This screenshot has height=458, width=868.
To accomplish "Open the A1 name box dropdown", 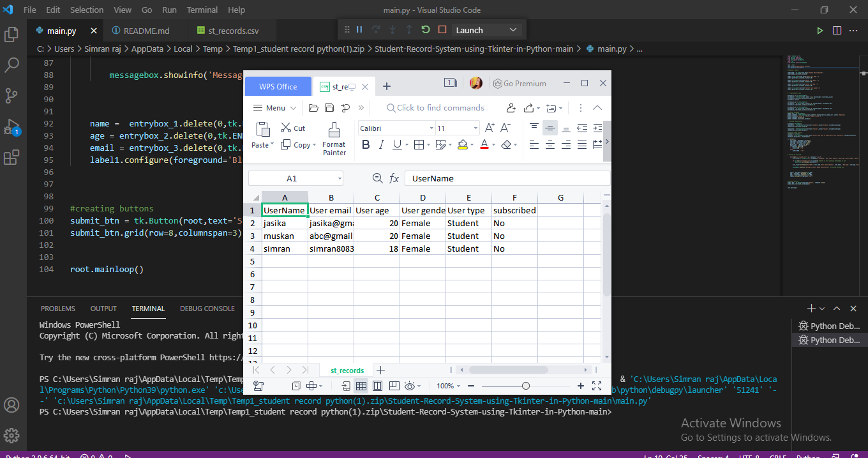I will 339,179.
